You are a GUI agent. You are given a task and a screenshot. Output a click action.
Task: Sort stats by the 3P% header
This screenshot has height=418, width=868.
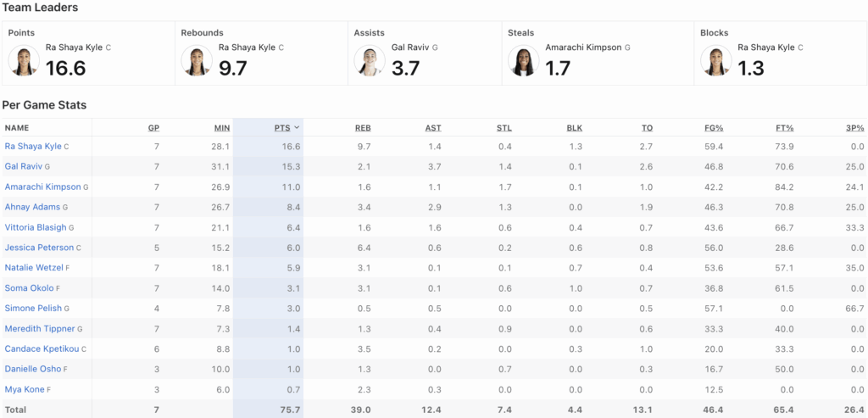coord(854,128)
